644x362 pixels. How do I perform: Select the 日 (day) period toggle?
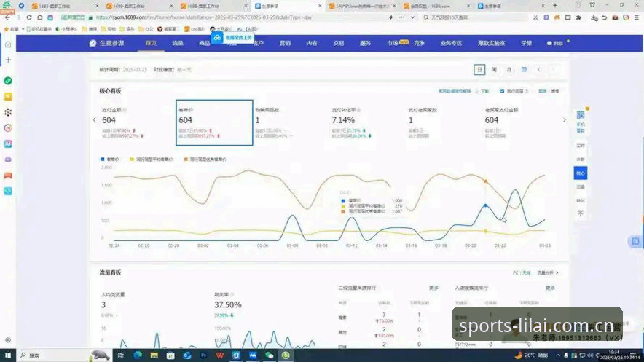coord(479,70)
